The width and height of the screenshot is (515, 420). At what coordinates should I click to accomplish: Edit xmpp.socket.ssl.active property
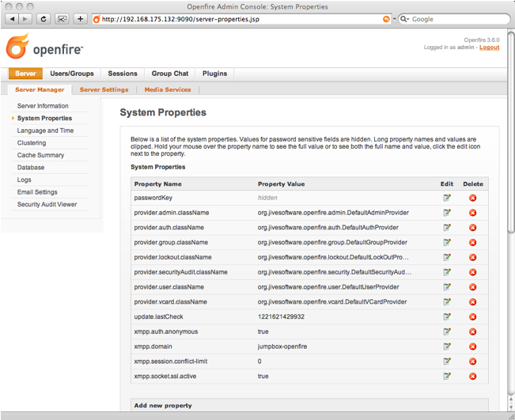coord(447,376)
